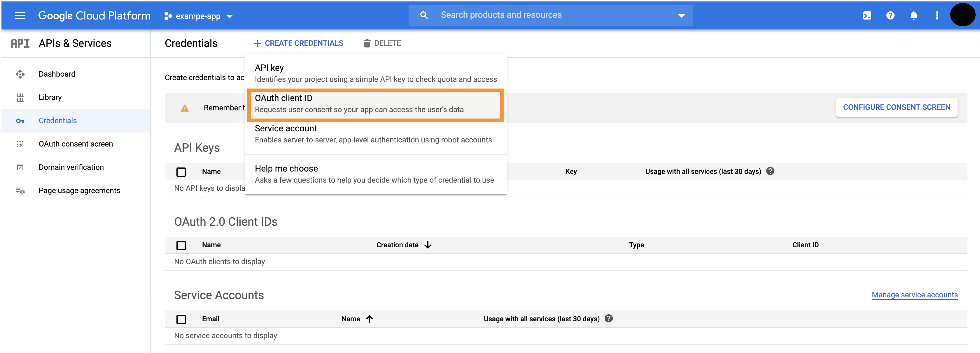
Task: Open the three-dot settings menu
Action: [937, 15]
